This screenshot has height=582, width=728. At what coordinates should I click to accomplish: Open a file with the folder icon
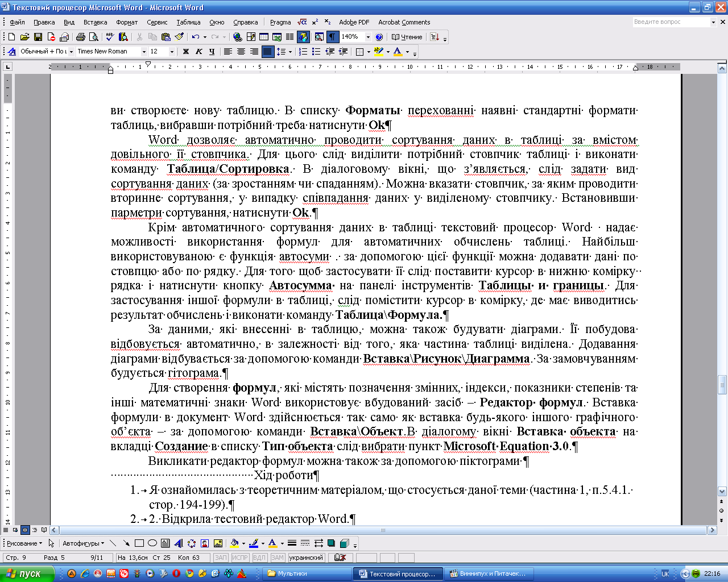24,37
